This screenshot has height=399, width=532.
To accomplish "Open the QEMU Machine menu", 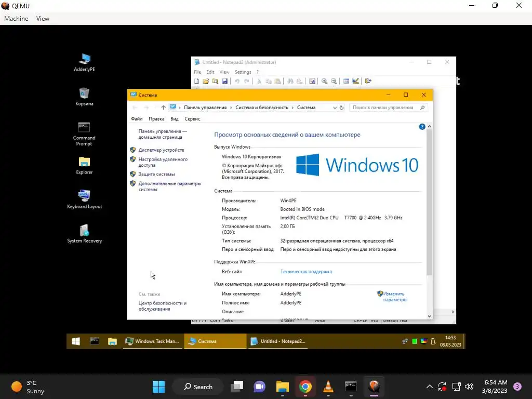I will [x=16, y=19].
